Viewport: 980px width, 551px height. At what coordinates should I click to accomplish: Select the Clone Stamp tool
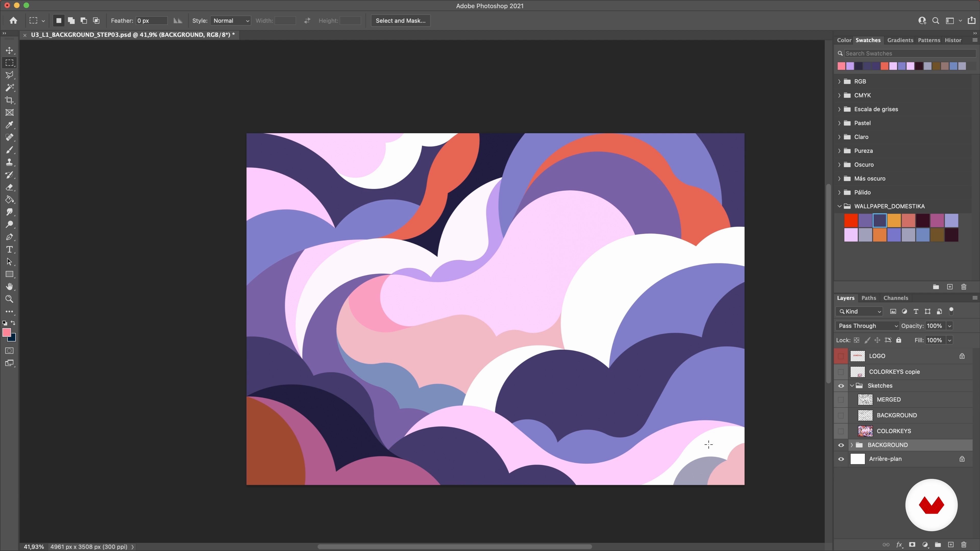[x=9, y=162]
